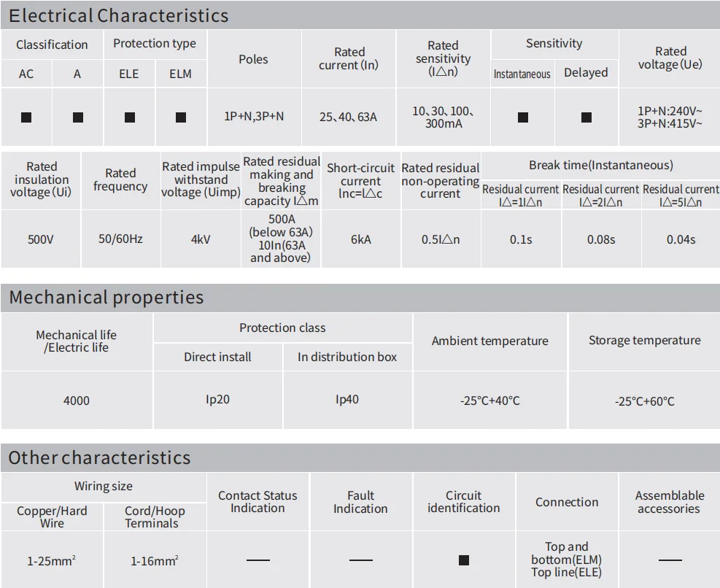The width and height of the screenshot is (720, 588).
Task: Click the Break time(Instantaneous) header cell
Action: 600,165
